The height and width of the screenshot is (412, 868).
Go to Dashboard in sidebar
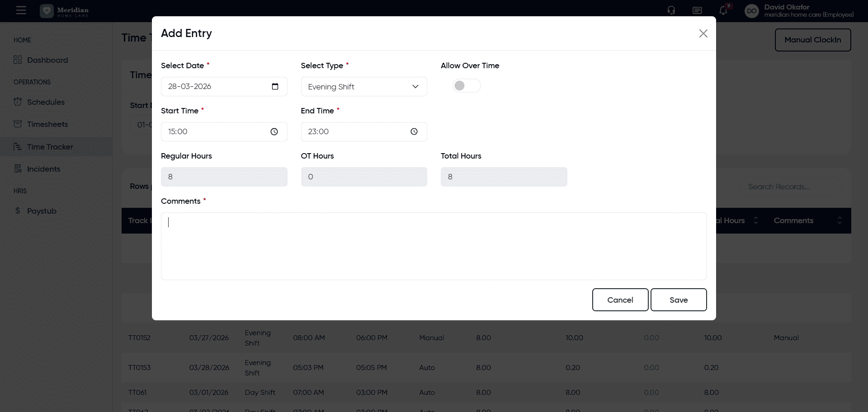[47, 60]
